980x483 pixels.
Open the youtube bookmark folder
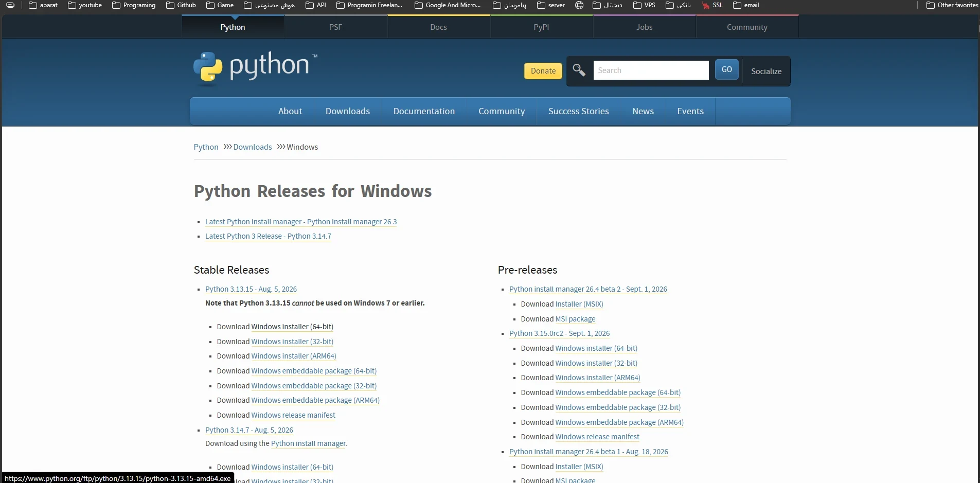pyautogui.click(x=85, y=5)
